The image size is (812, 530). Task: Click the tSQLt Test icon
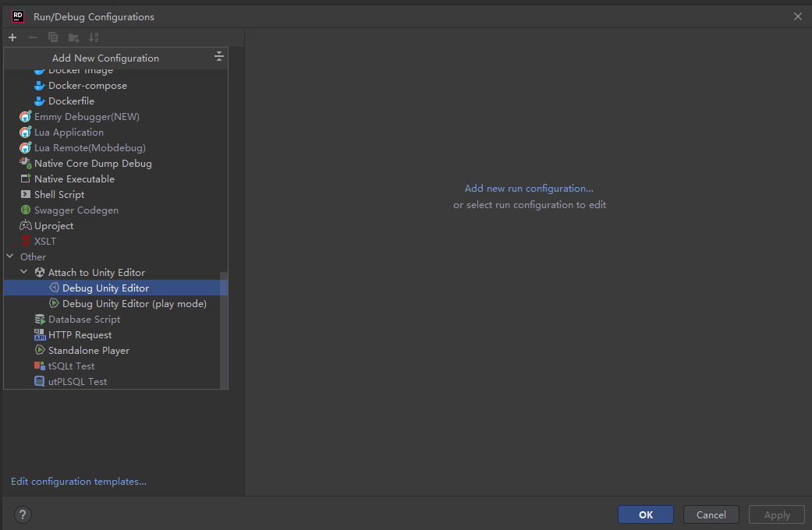pyautogui.click(x=39, y=366)
